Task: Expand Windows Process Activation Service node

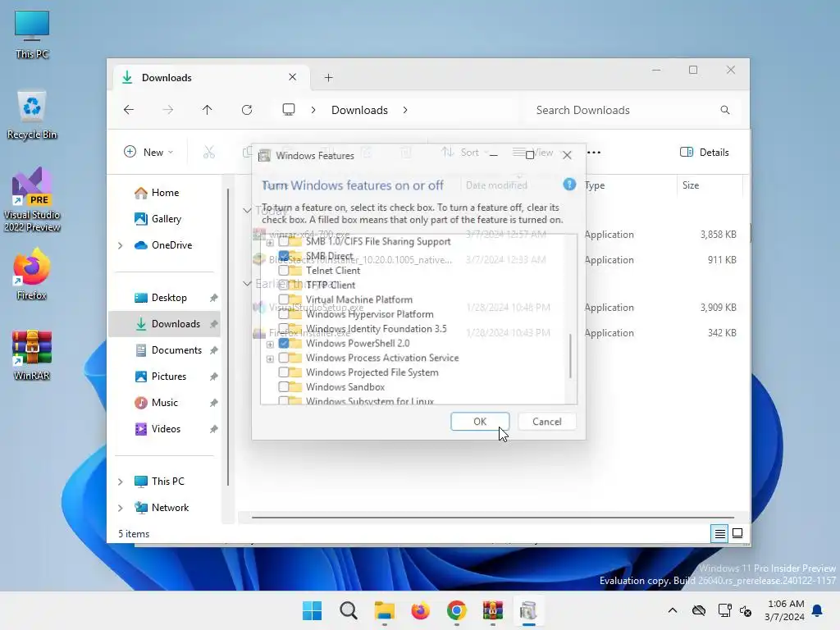Action: [x=270, y=358]
